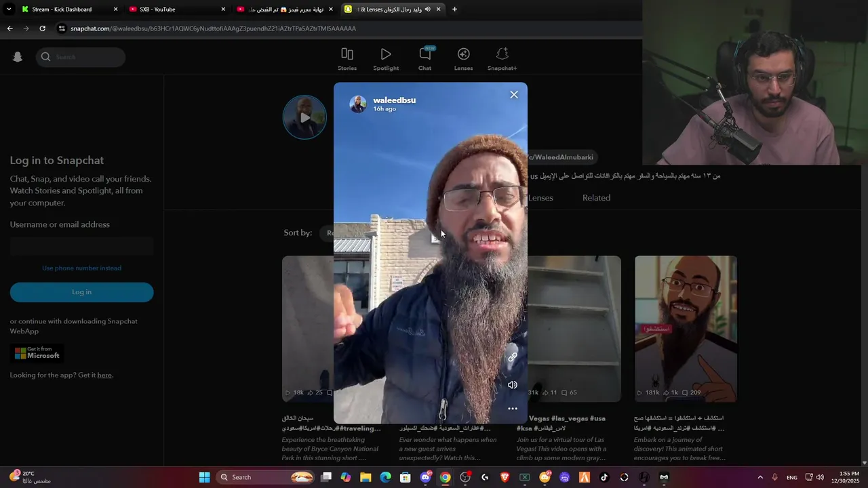Open Discord from the taskbar

(425, 477)
